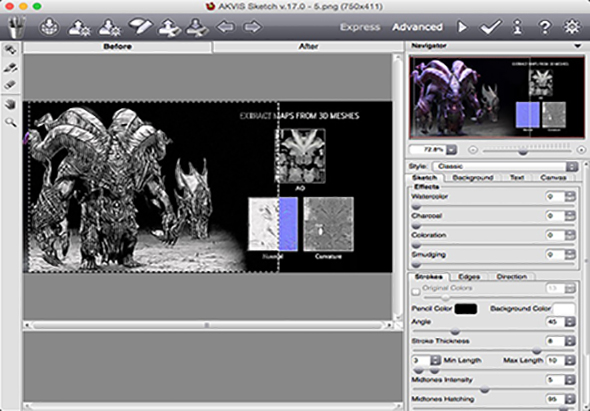Open the Background settings tab

(x=473, y=177)
